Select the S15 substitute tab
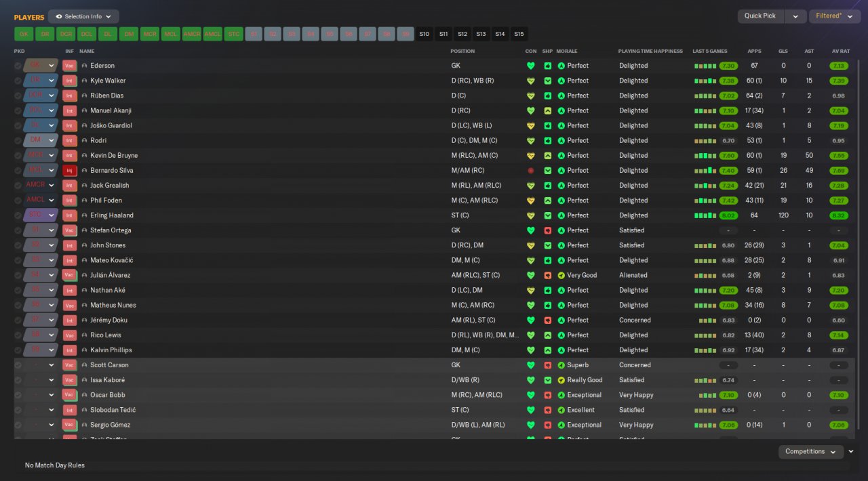The image size is (868, 481). (519, 34)
